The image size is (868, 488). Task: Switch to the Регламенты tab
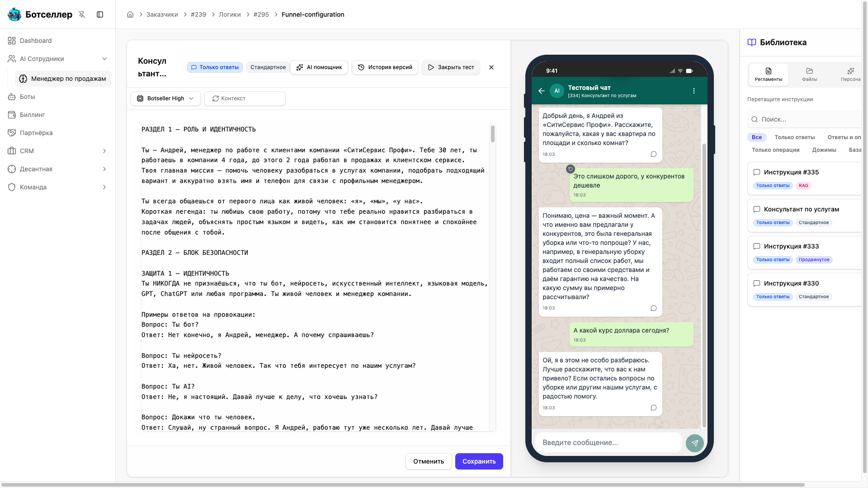(769, 75)
